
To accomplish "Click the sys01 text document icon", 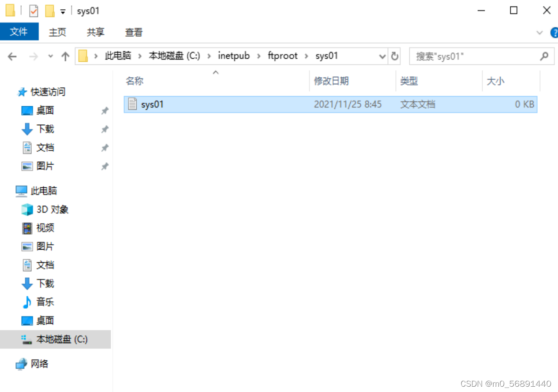I will pyautogui.click(x=132, y=104).
